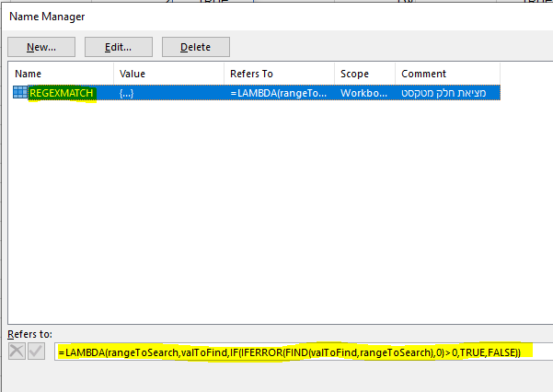Screen dimensions: 553x392
Task: Sort the list by the Name column header
Action: tap(61, 74)
